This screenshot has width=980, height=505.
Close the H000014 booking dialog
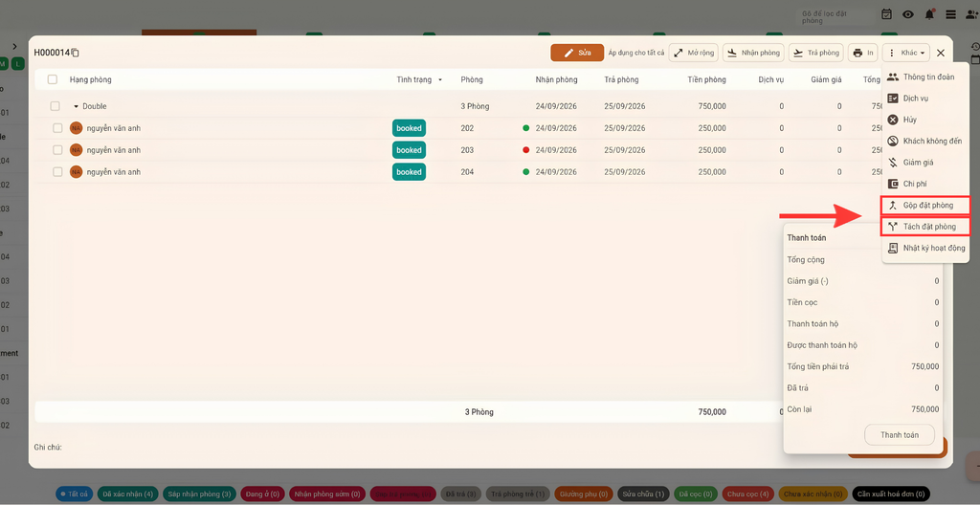click(941, 54)
